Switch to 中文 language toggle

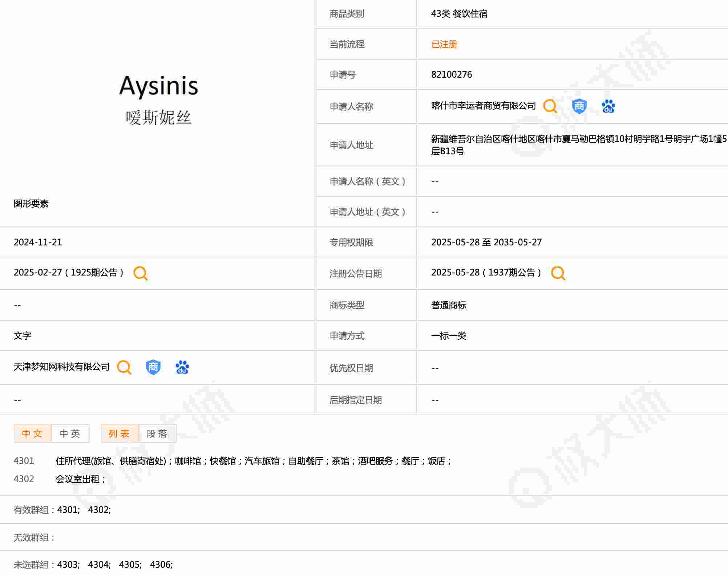(32, 433)
